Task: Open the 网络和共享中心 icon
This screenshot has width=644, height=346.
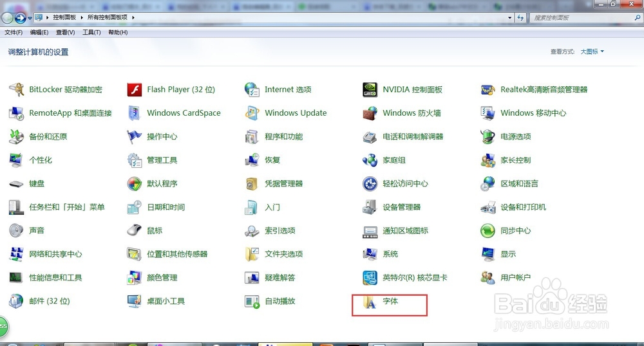Action: 17,254
